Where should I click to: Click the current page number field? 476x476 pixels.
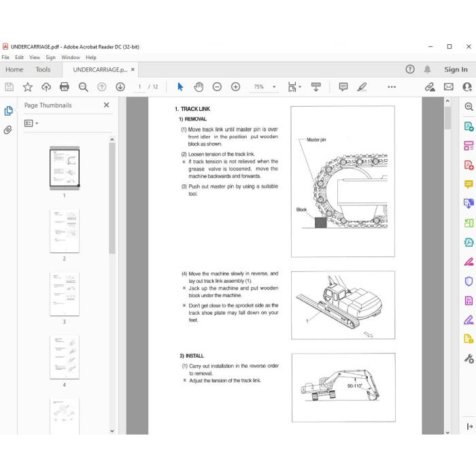click(139, 87)
